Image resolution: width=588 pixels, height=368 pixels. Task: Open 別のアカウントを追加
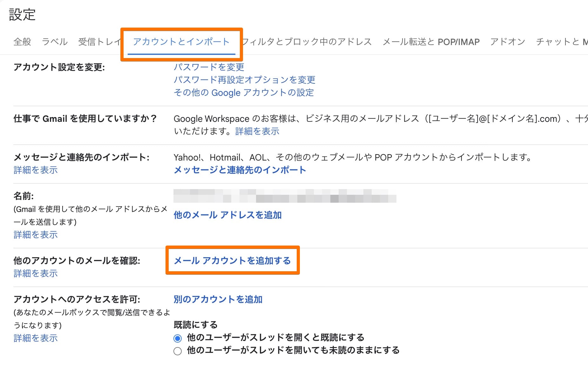click(x=218, y=299)
